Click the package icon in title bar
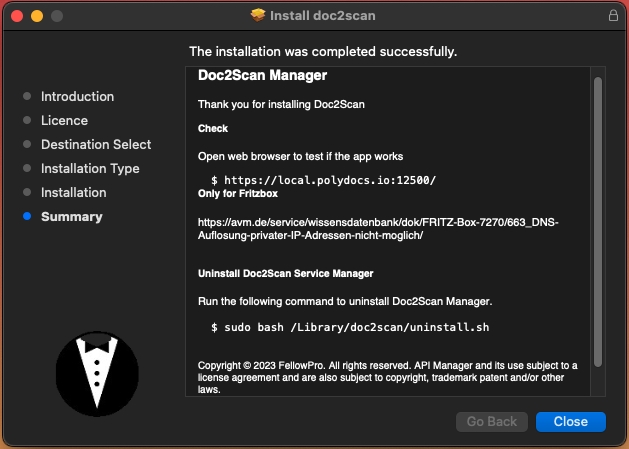629x449 pixels. (258, 16)
